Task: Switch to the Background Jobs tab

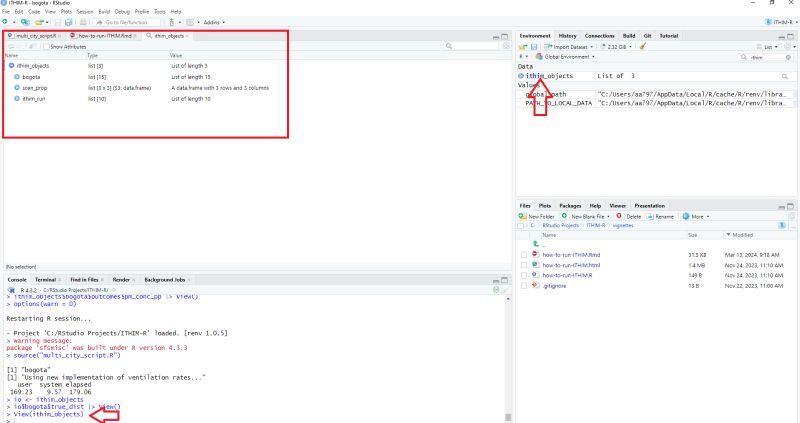Action: click(164, 280)
